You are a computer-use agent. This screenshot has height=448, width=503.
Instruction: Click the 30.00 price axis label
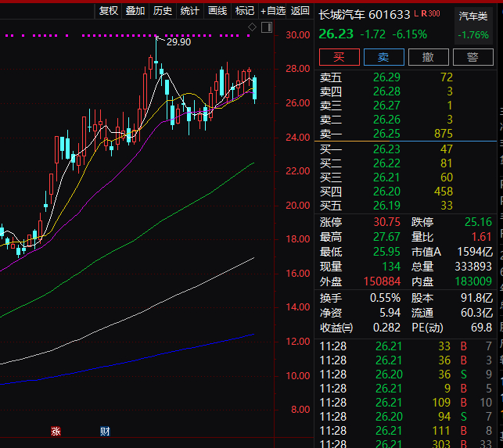(298, 35)
